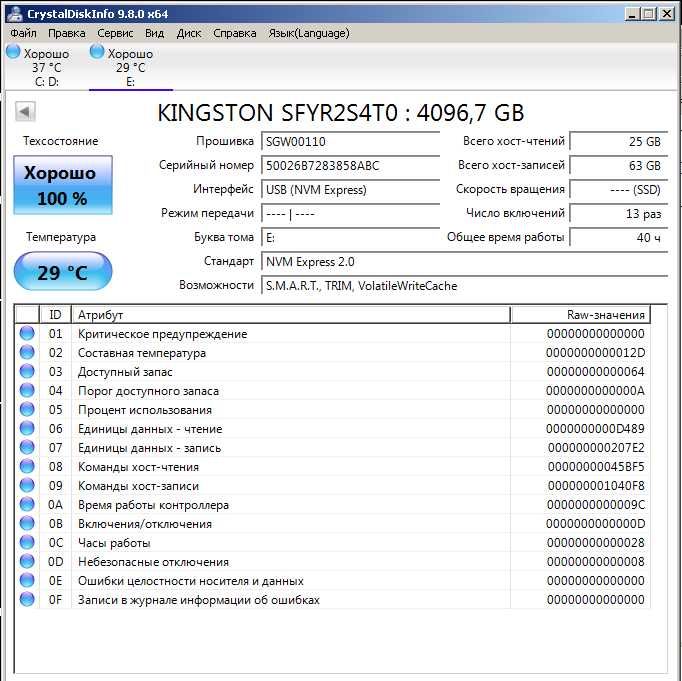Click the host reads value 25 GB
The height and width of the screenshot is (681, 682).
coord(618,142)
